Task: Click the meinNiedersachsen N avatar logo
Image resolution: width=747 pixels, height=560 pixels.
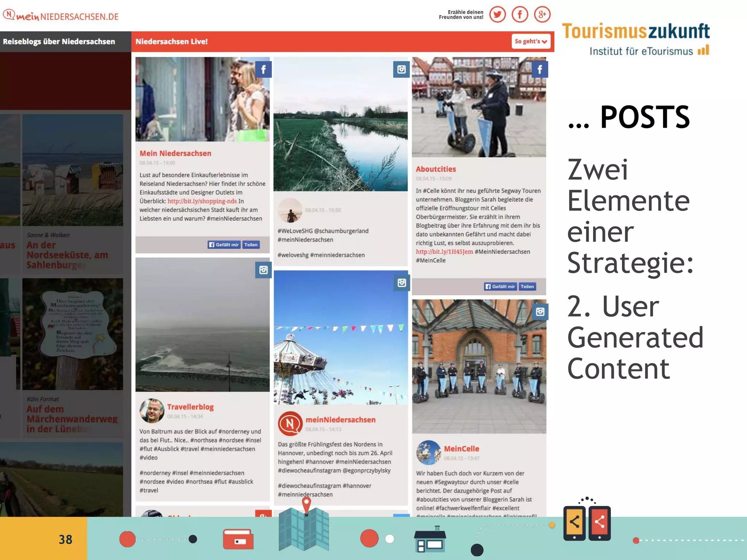Action: point(290,424)
